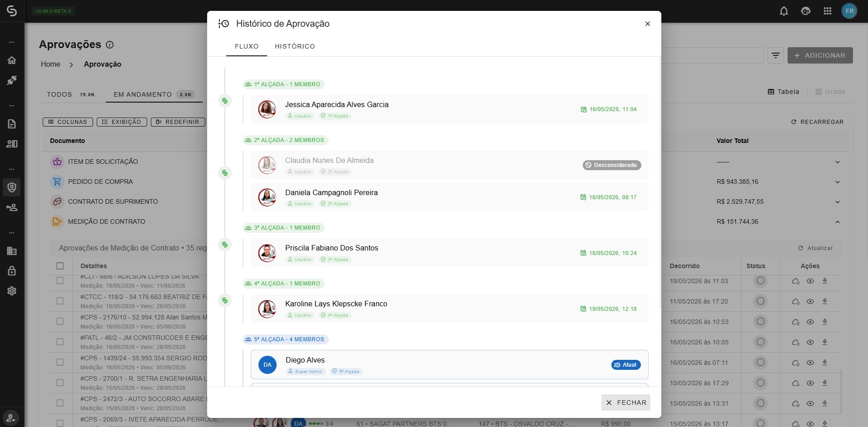Viewport: 868px width, 427px height.
Task: Click the Adicionar button
Action: click(820, 55)
